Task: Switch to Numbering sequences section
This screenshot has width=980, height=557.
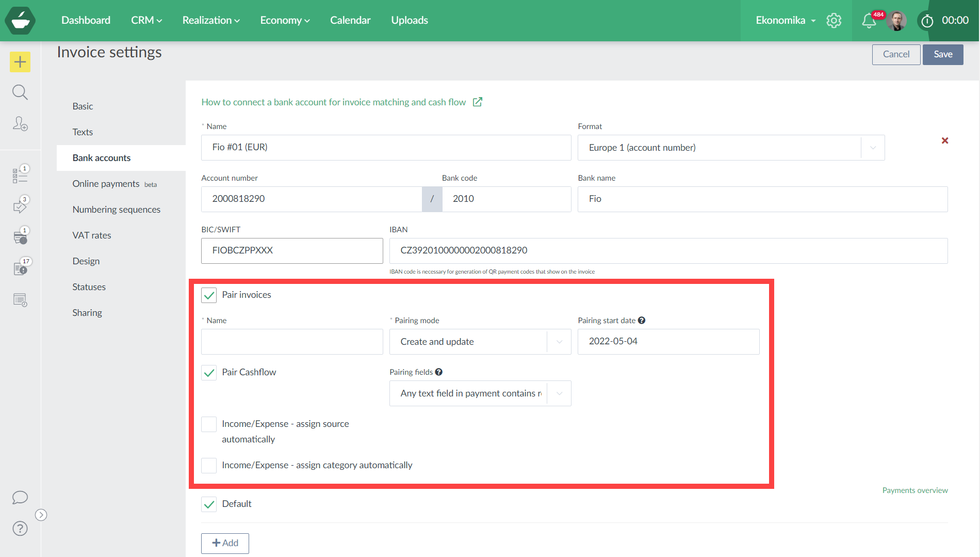Action: (117, 210)
